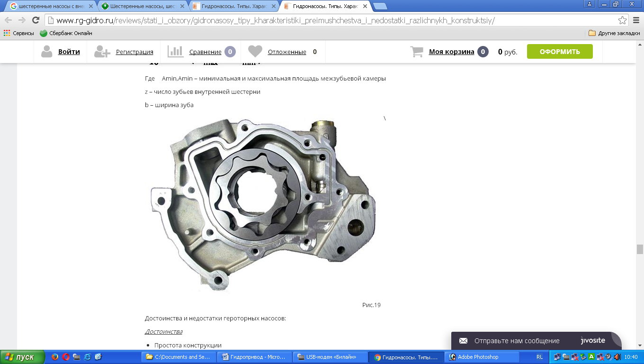Launch Opera from quick launch
The width and height of the screenshot is (644, 364).
coord(66,357)
